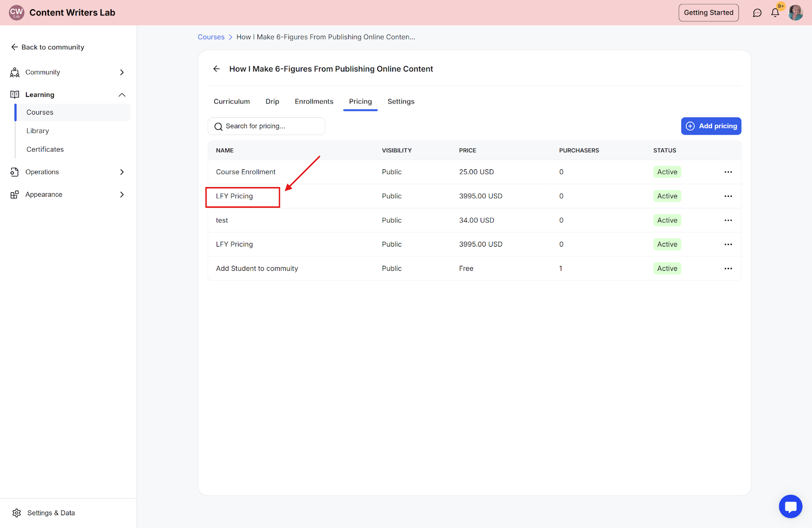Viewport: 812px width, 528px height.
Task: Click the user profile avatar
Action: point(795,13)
